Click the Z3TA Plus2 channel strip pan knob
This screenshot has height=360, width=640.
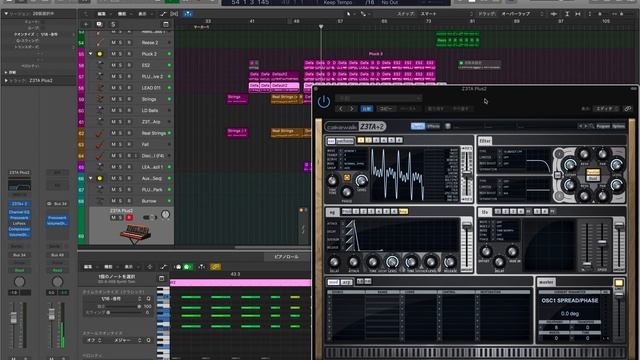(x=19, y=281)
